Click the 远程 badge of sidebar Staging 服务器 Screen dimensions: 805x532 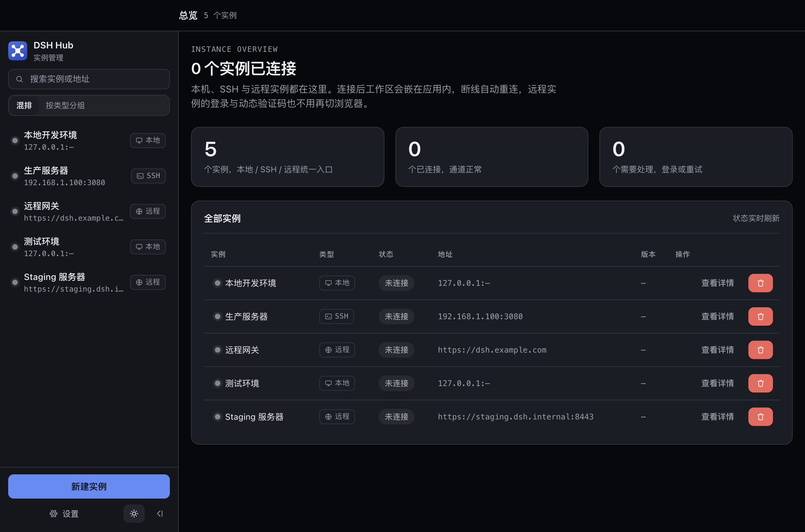(148, 282)
